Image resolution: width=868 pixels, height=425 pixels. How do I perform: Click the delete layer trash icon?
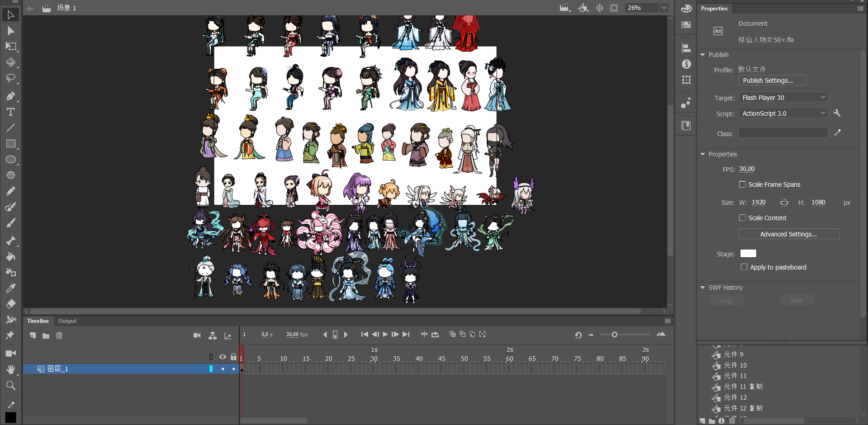[x=59, y=335]
